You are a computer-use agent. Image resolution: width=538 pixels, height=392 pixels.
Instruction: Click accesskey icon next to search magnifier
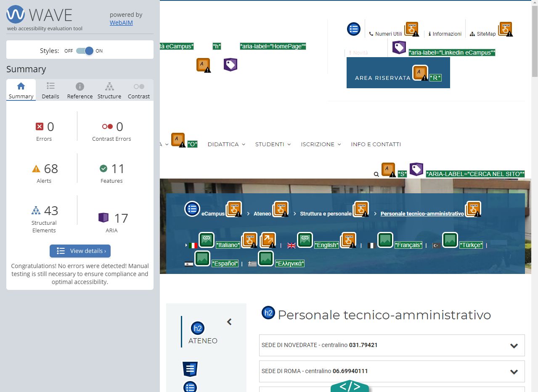[x=389, y=170]
